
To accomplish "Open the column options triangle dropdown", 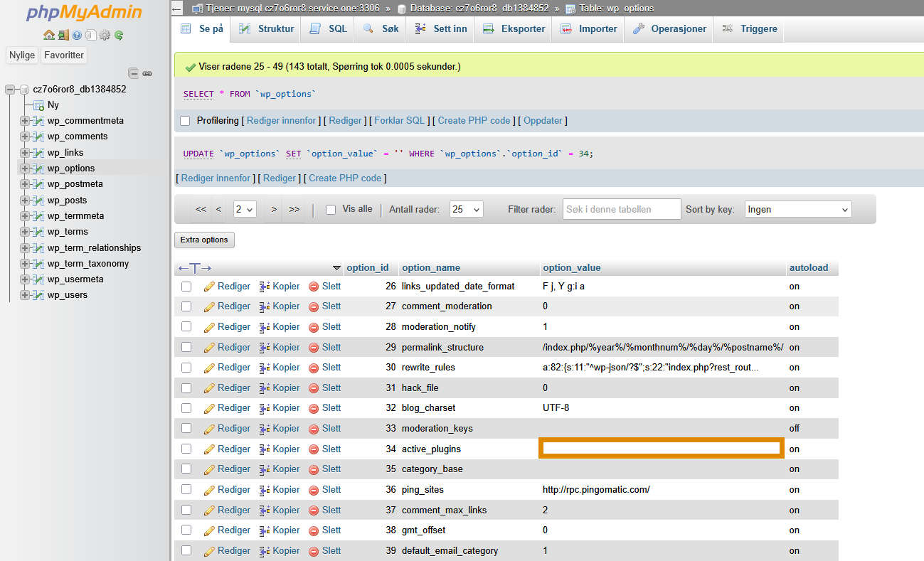I will click(x=336, y=268).
